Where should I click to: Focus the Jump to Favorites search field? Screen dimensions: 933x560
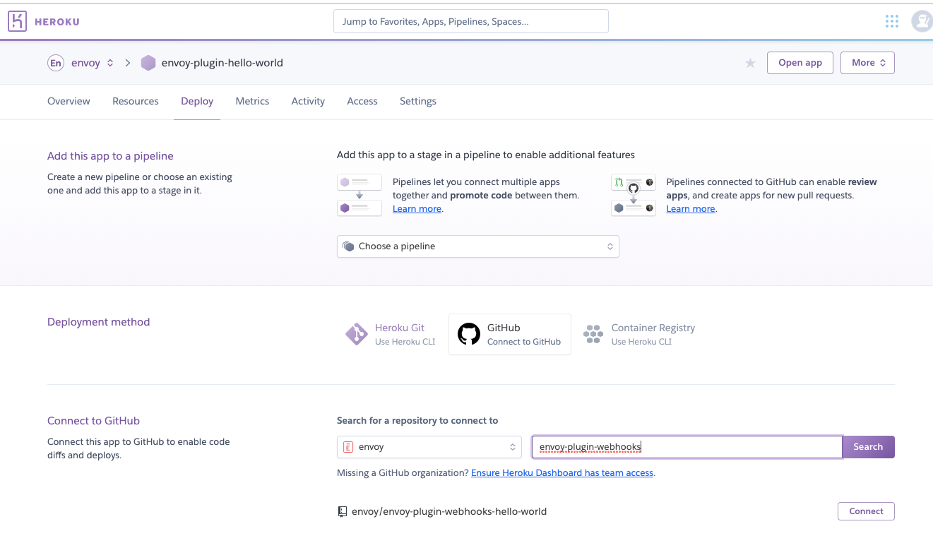point(470,21)
